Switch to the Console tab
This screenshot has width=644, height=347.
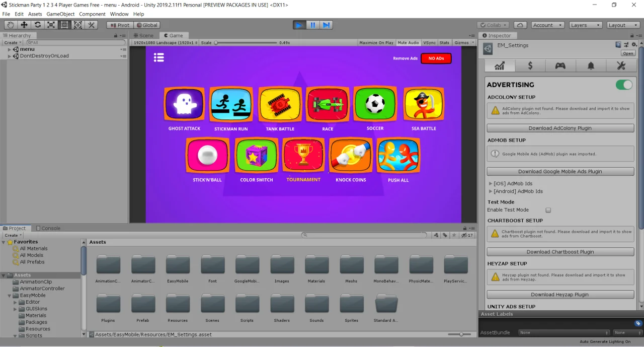48,228
